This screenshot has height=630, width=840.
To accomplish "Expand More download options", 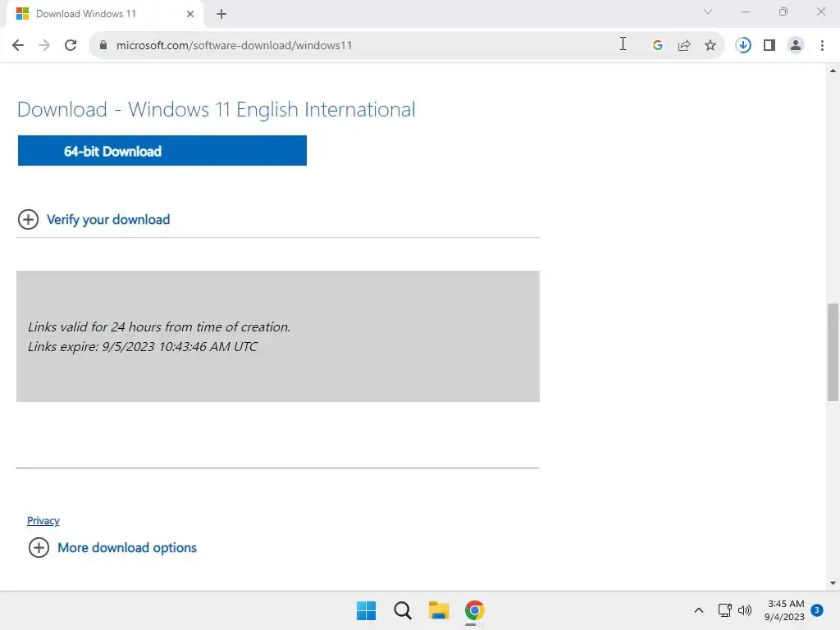I will point(127,547).
